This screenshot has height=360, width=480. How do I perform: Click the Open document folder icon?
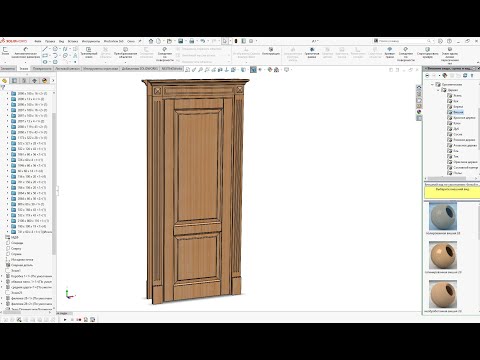[x=169, y=41]
